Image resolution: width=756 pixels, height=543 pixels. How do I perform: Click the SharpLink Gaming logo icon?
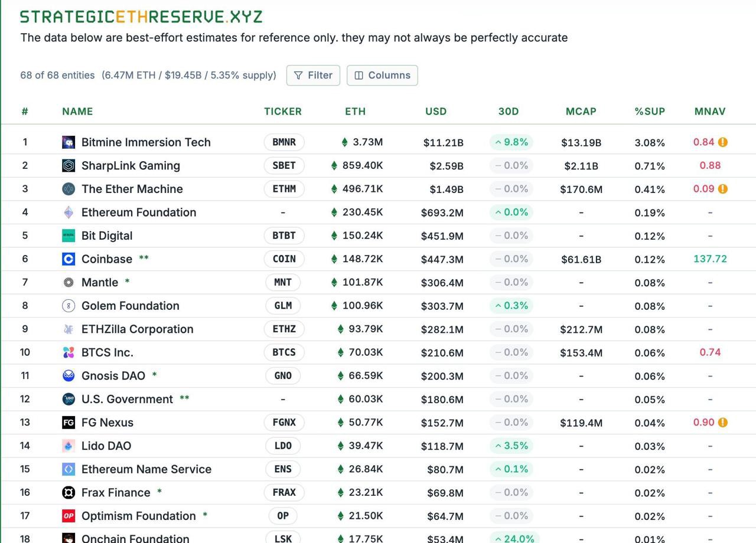[69, 166]
